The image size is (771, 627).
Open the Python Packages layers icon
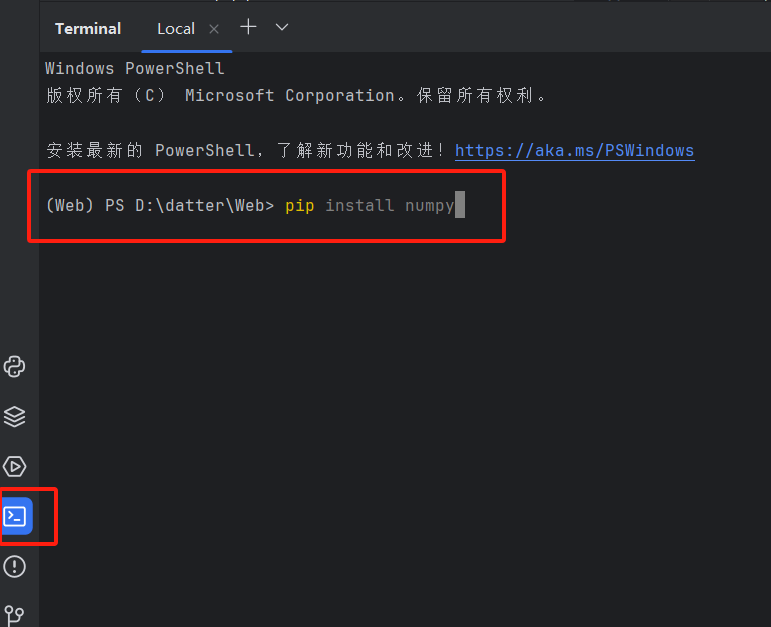(x=14, y=417)
